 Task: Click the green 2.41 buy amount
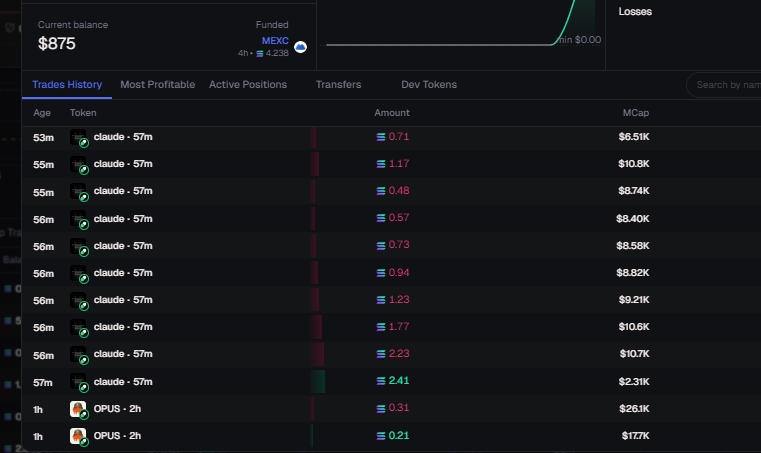click(x=399, y=381)
